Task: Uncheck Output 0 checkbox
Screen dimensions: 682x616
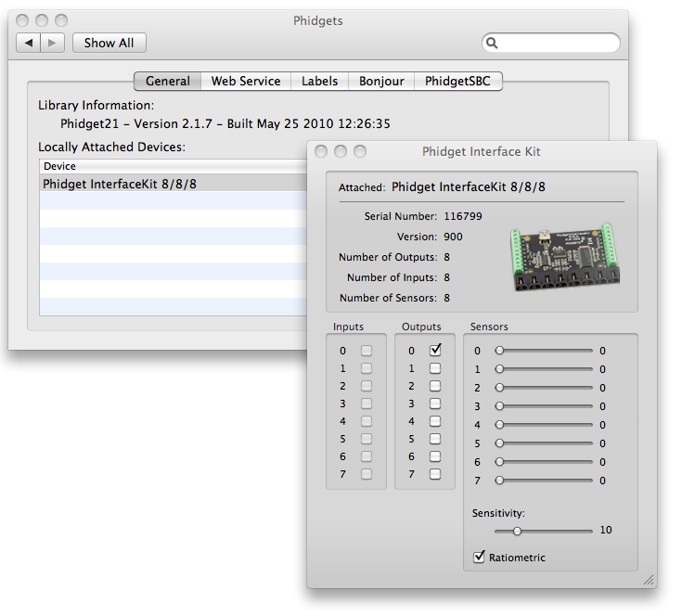Action: [435, 350]
